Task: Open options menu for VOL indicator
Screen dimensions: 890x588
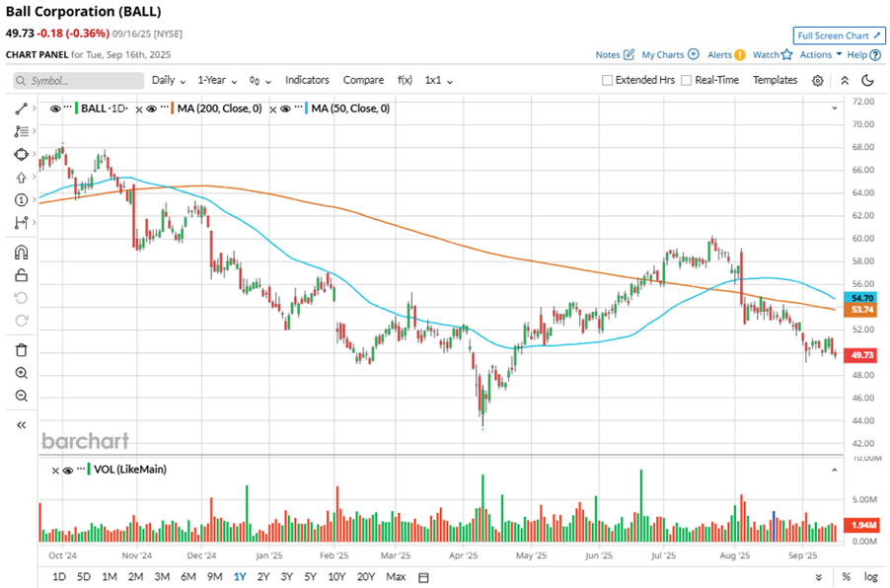Action: [x=81, y=469]
